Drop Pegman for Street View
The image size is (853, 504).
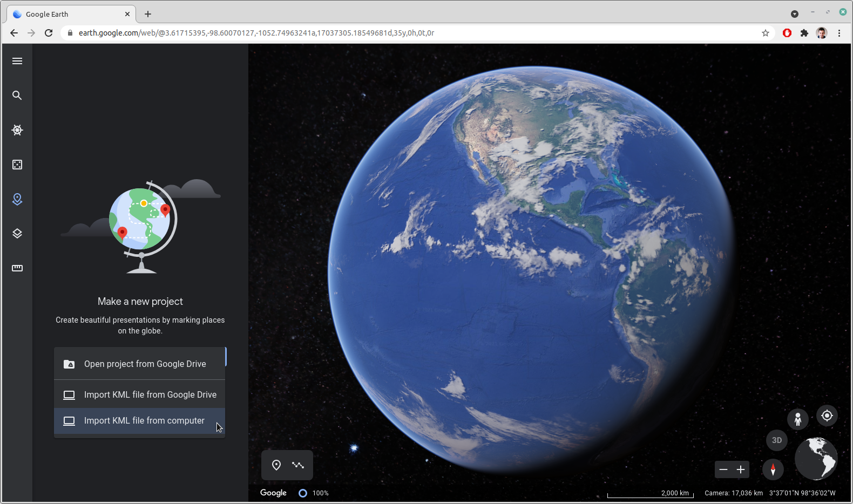(797, 419)
